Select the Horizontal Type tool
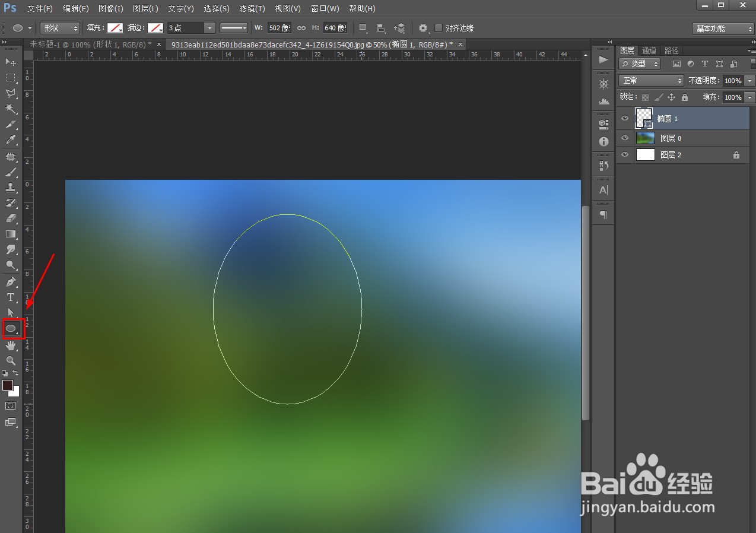756x533 pixels. (x=11, y=297)
